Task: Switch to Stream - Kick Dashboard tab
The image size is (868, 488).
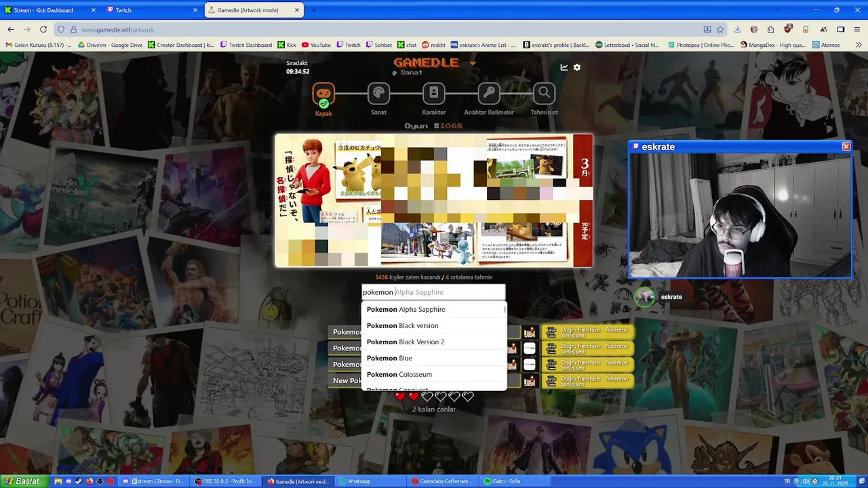Action: coord(49,10)
